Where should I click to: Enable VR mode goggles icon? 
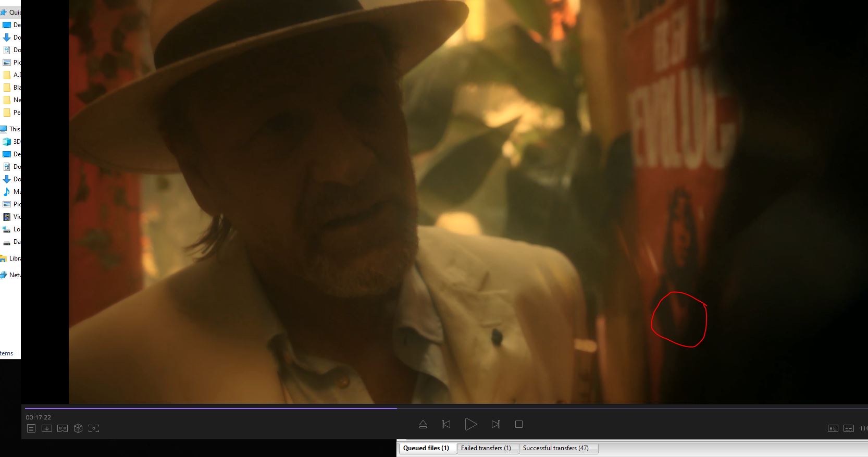tap(63, 428)
